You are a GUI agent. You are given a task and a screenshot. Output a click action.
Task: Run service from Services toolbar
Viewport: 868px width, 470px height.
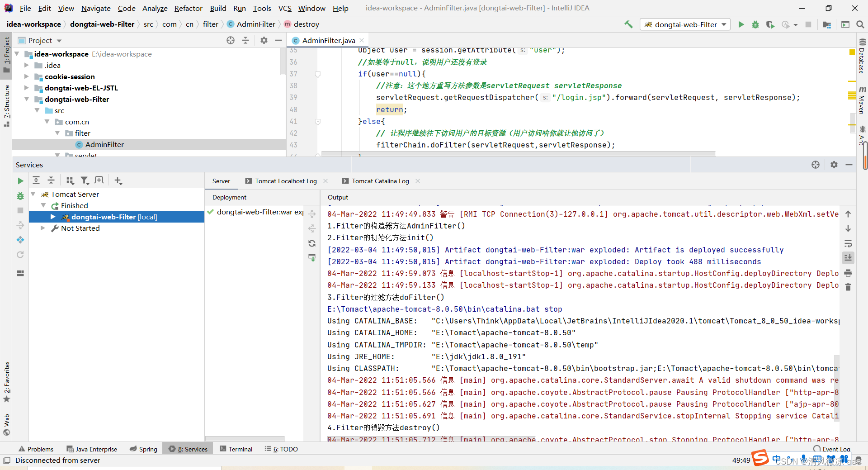tap(20, 181)
